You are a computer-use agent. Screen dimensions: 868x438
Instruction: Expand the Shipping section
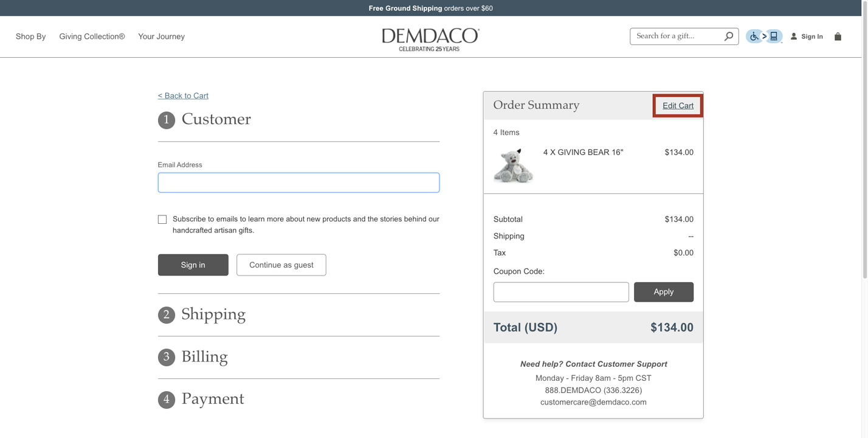pyautogui.click(x=213, y=315)
